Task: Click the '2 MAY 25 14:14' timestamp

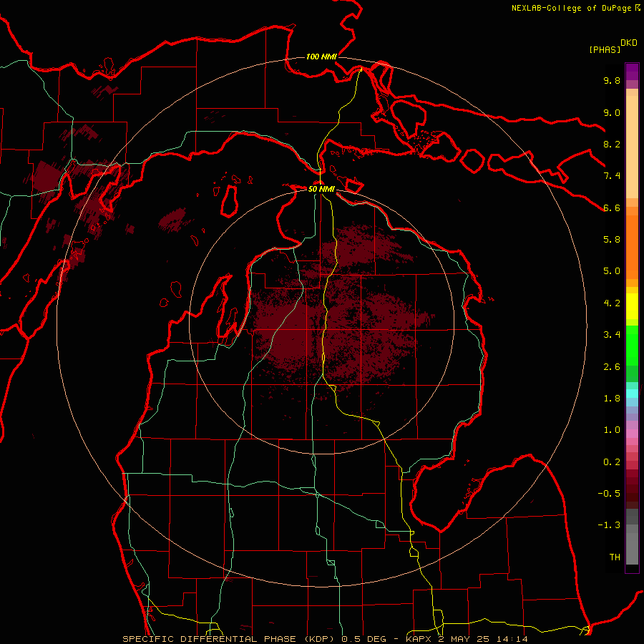Action: pyautogui.click(x=483, y=639)
